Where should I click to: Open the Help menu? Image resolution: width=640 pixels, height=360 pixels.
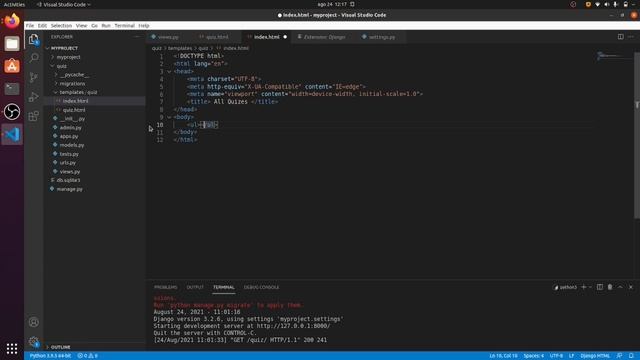tap(144, 25)
